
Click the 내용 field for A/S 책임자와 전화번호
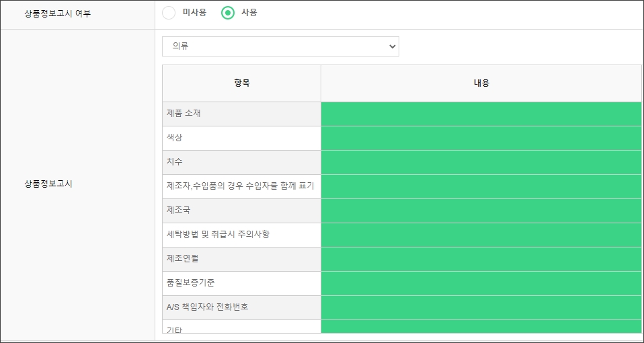click(x=481, y=307)
